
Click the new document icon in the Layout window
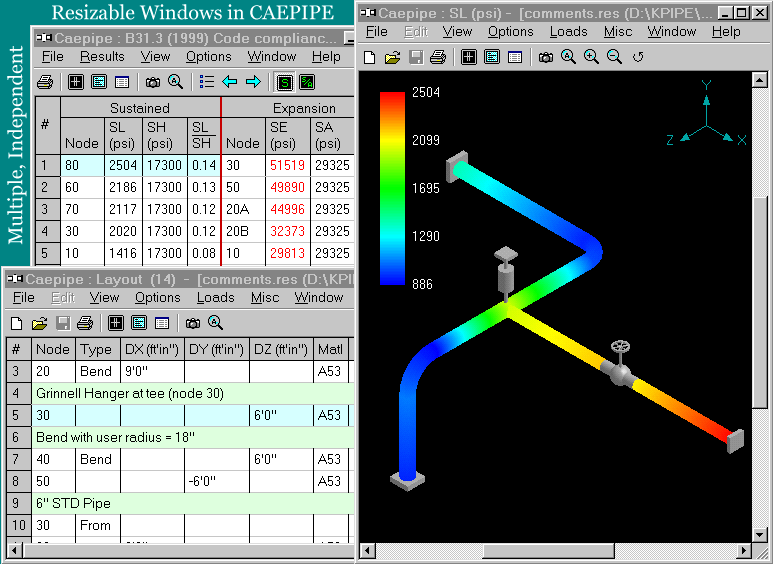(x=16, y=323)
